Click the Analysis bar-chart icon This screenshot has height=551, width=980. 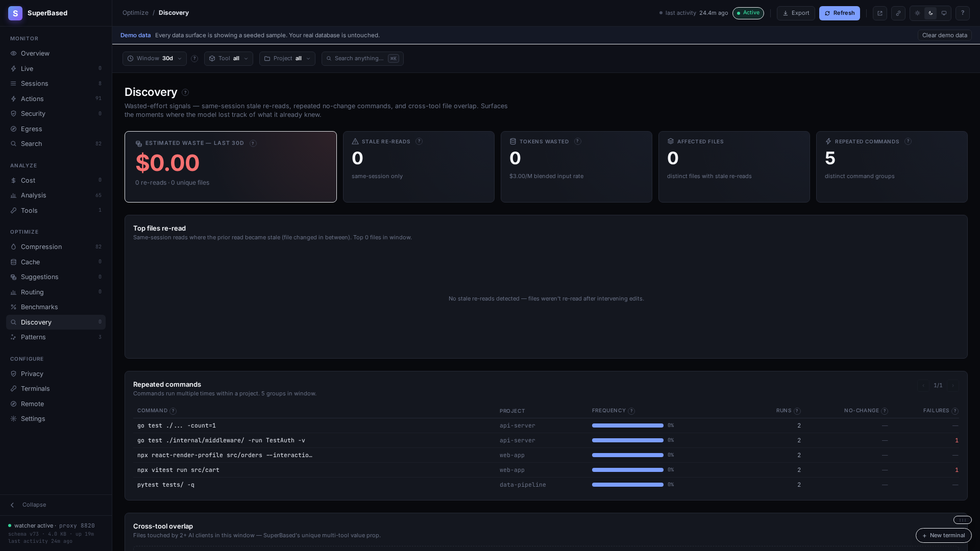tap(14, 195)
